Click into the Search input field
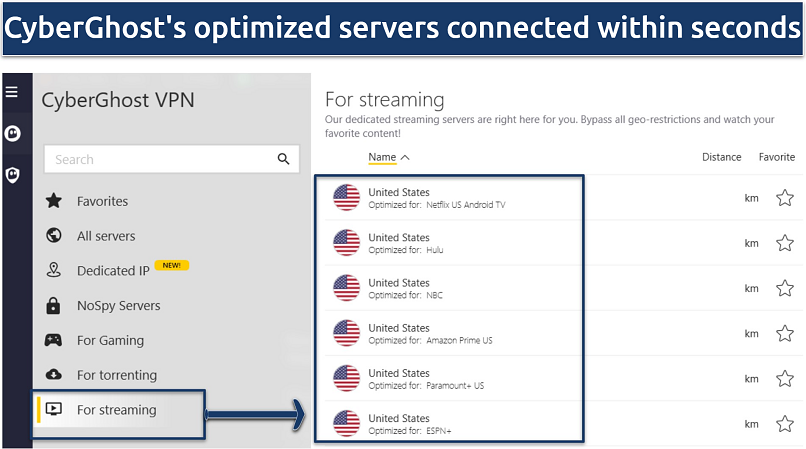Screen dimensions: 806x449 160,159
